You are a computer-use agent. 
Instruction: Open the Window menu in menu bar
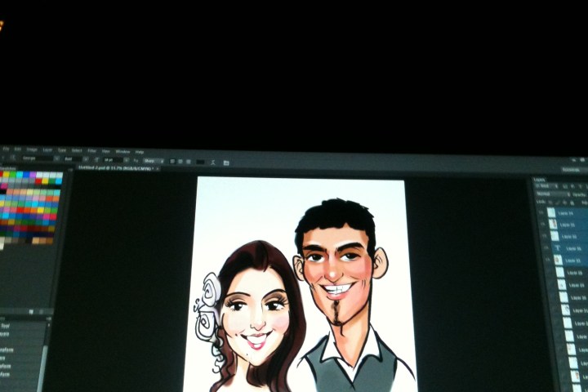point(122,151)
